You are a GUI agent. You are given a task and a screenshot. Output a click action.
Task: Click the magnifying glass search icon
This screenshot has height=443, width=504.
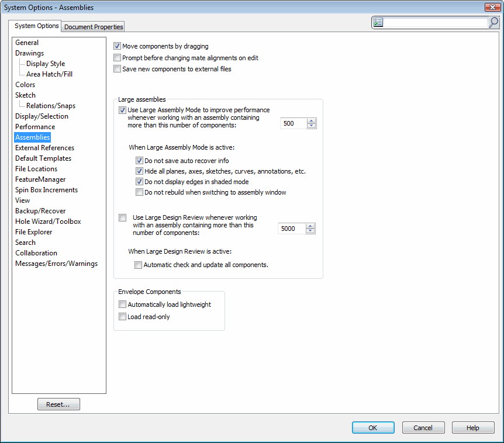pyautogui.click(x=493, y=22)
